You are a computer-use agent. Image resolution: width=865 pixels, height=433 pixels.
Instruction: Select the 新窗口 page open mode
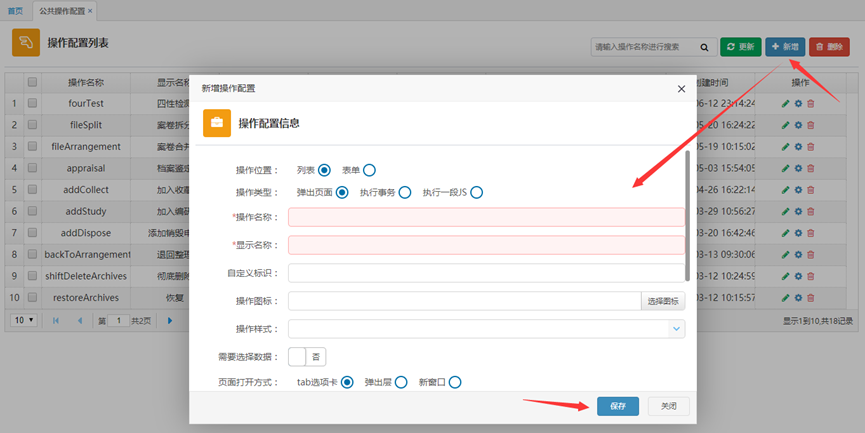(455, 382)
